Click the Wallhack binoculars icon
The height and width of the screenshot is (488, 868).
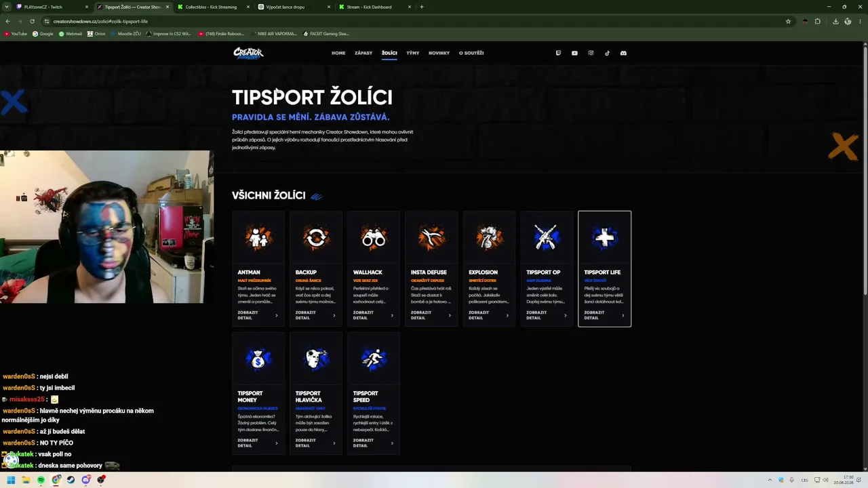click(x=374, y=237)
